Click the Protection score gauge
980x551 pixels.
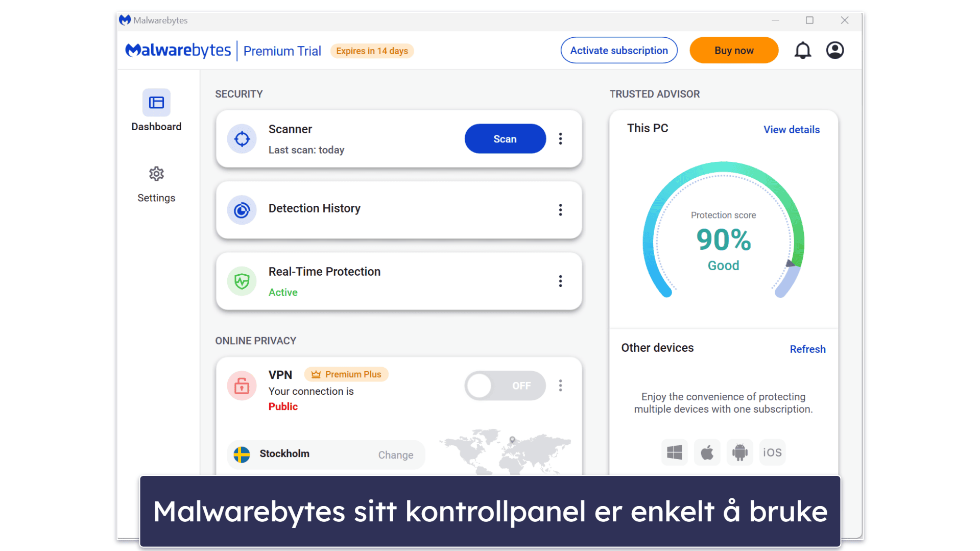click(x=723, y=230)
